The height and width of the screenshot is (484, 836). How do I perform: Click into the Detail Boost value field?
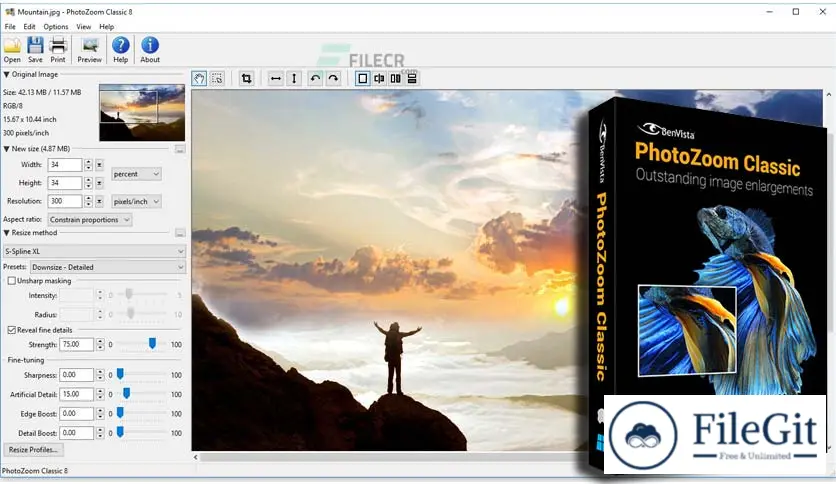77,433
